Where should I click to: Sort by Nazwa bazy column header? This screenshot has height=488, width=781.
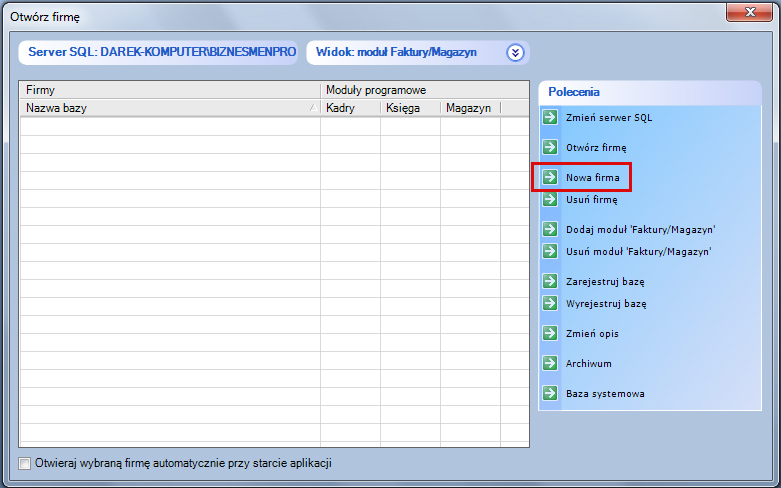point(170,108)
